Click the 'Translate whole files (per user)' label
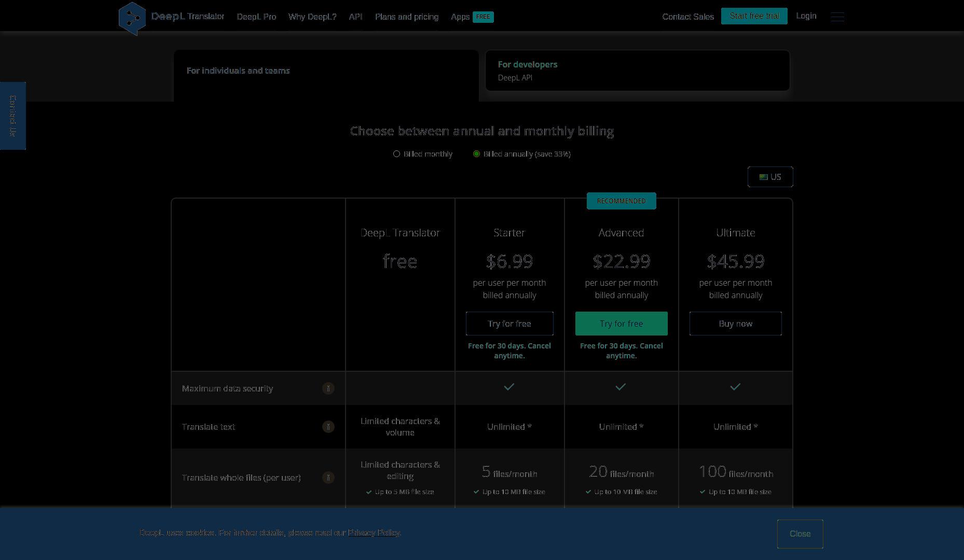The height and width of the screenshot is (560, 964). pyautogui.click(x=241, y=478)
